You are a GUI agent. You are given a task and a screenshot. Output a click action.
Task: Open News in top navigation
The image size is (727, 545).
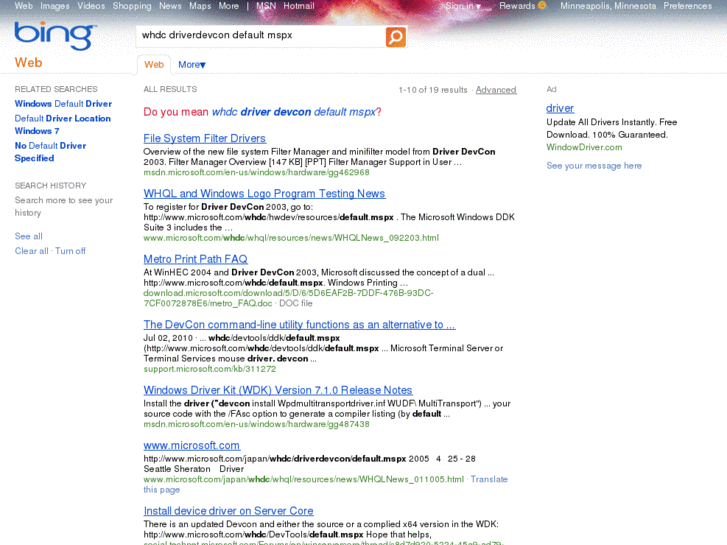pos(170,6)
